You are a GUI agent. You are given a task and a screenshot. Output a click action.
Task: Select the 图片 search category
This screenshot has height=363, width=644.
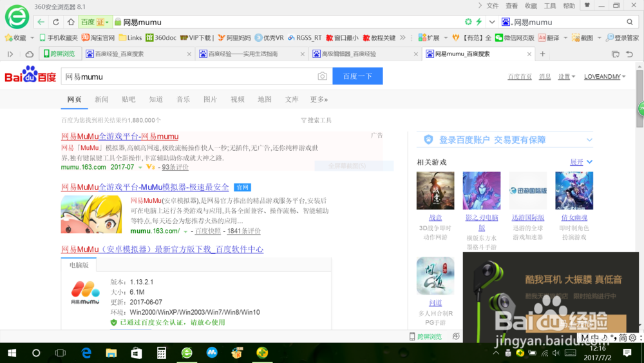pyautogui.click(x=211, y=99)
